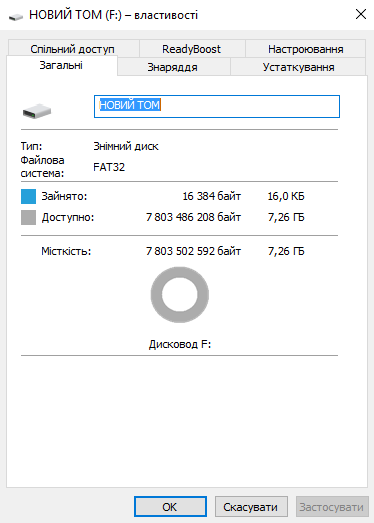Open the Настроювання tab

pos(306,49)
